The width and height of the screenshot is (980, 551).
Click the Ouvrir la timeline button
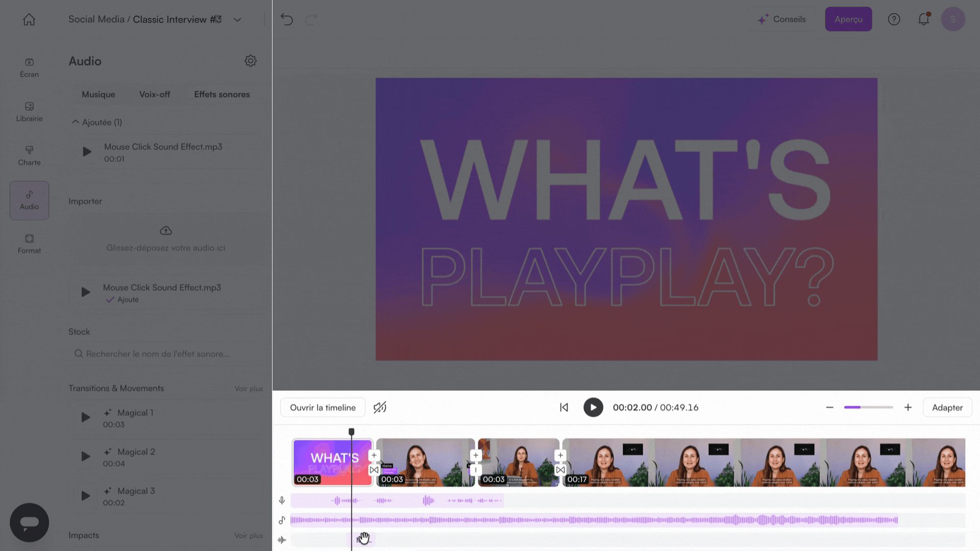[323, 408]
